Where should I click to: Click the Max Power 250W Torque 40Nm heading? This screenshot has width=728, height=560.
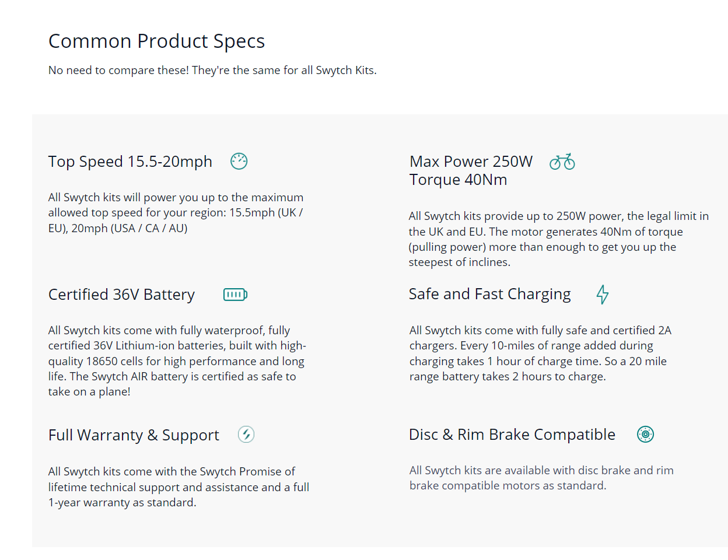471,170
